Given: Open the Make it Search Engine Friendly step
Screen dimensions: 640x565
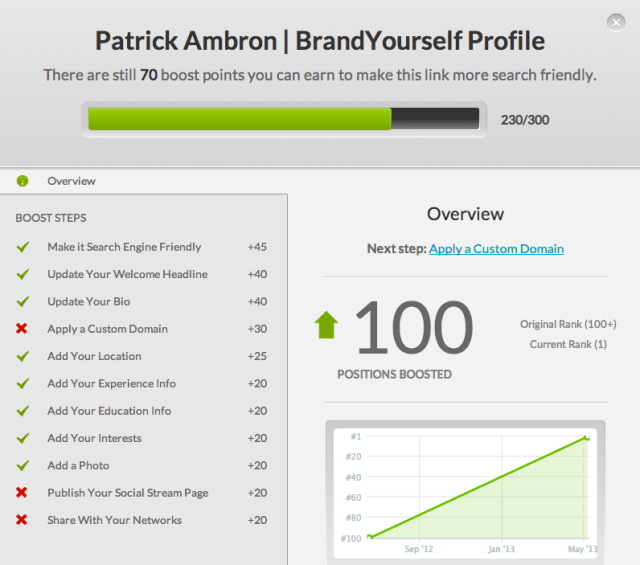Looking at the screenshot, I should (124, 247).
